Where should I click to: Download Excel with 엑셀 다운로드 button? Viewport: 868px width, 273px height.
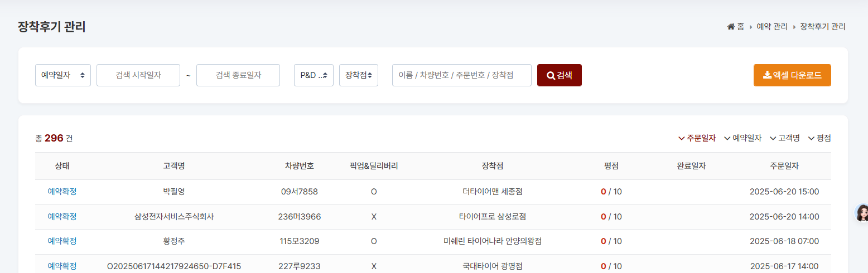(792, 75)
